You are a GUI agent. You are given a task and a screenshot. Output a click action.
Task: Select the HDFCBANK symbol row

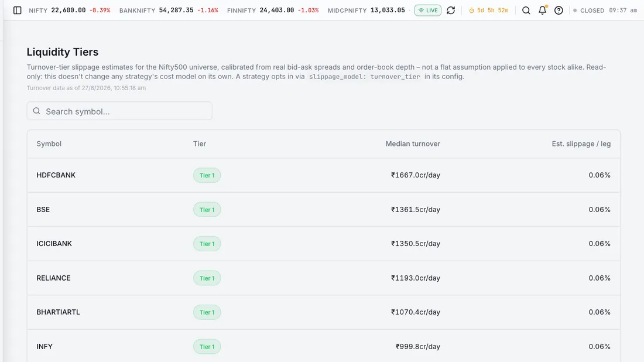point(324,175)
